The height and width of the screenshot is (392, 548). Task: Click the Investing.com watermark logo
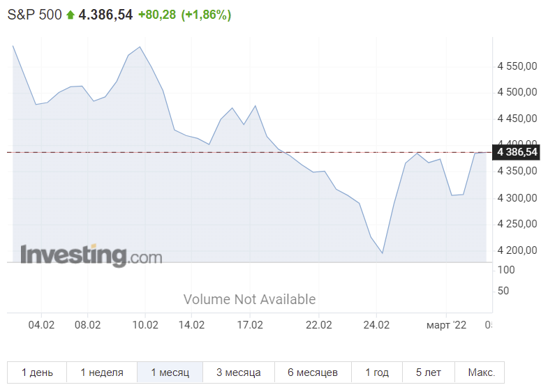91,255
